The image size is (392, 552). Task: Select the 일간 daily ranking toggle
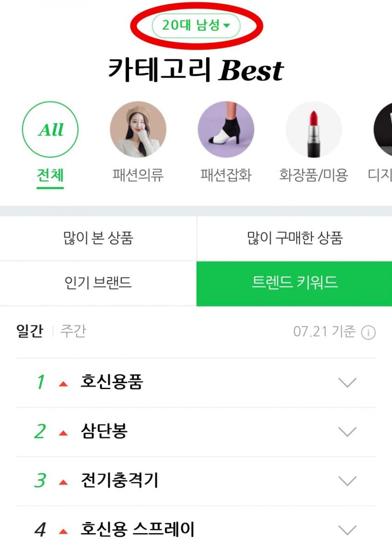pos(30,331)
